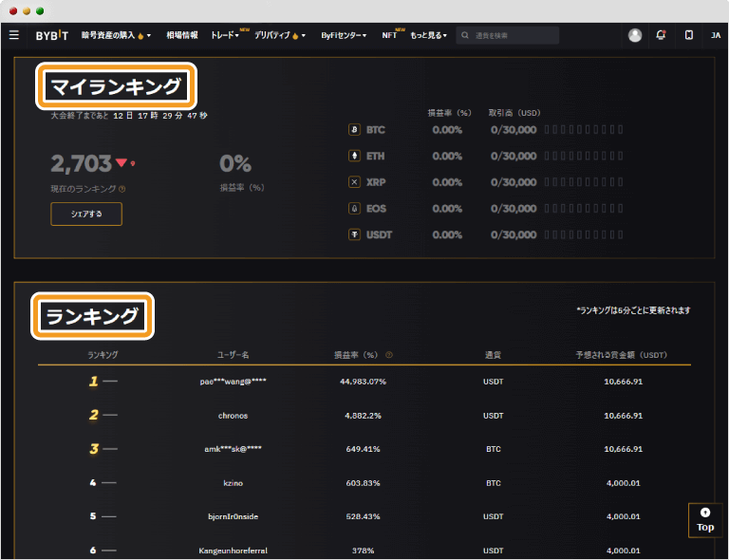Click the ETH coin icon
Viewport: 729px width, 560px height.
click(355, 156)
